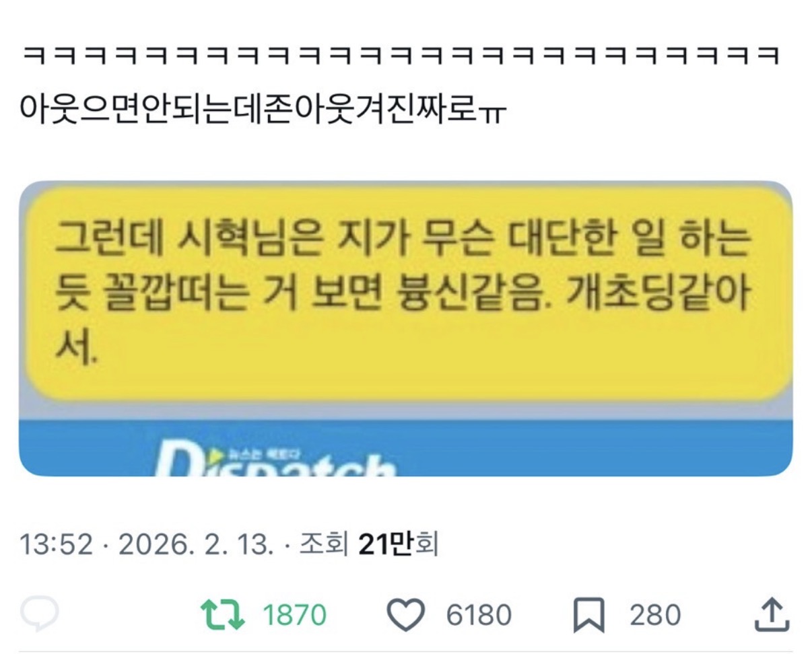Click the bookmark count 280
The width and height of the screenshot is (812, 654).
655,615
